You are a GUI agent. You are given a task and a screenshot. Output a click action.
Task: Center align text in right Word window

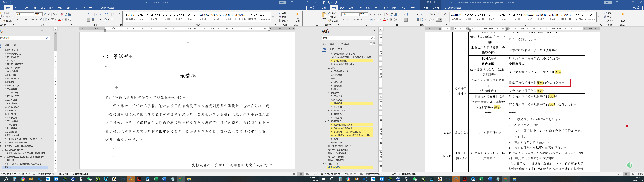click(406, 19)
